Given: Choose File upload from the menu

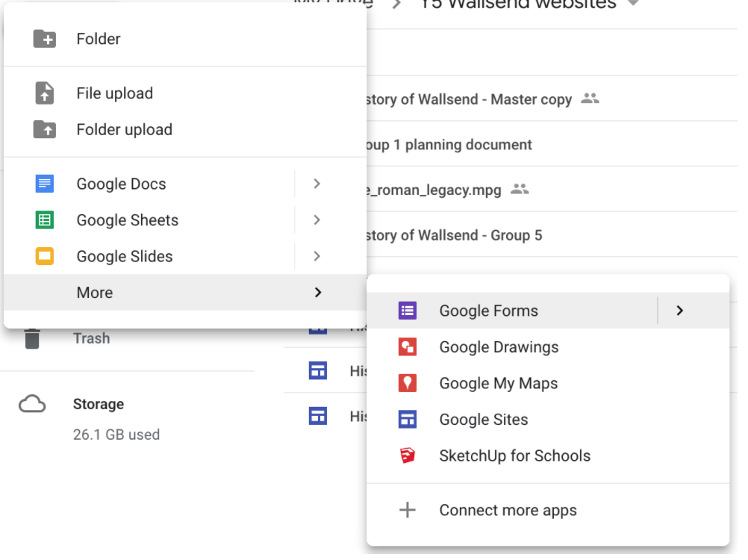Looking at the screenshot, I should pos(187,94).
